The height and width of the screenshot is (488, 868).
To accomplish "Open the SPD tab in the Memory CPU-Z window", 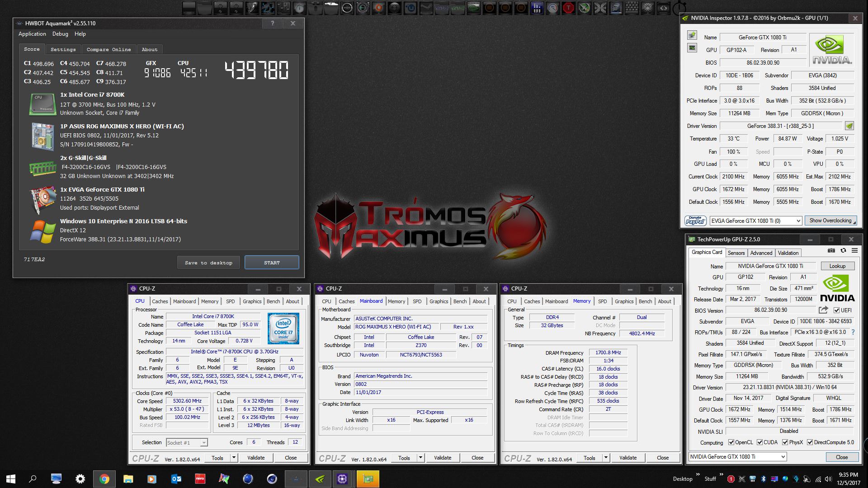I will [x=603, y=301].
